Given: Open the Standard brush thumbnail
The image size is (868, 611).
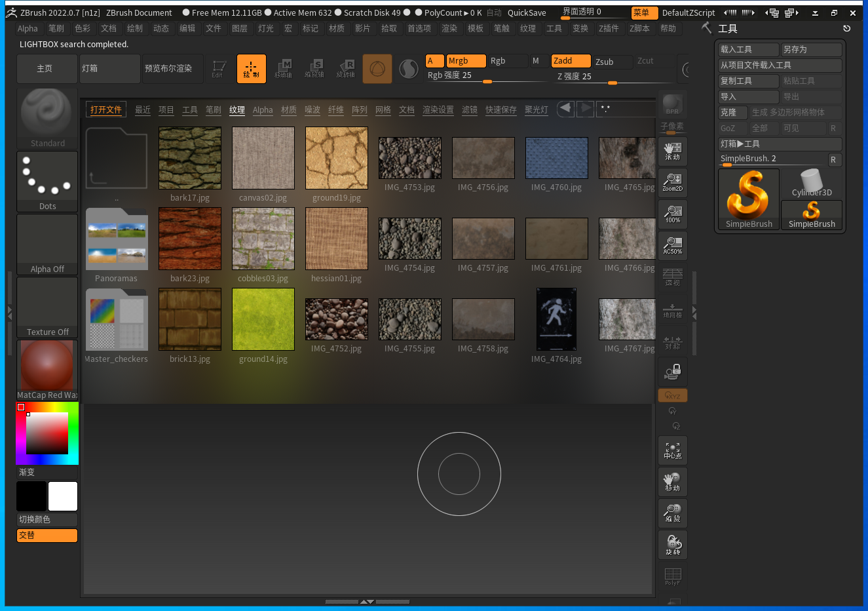Looking at the screenshot, I should coord(47,118).
